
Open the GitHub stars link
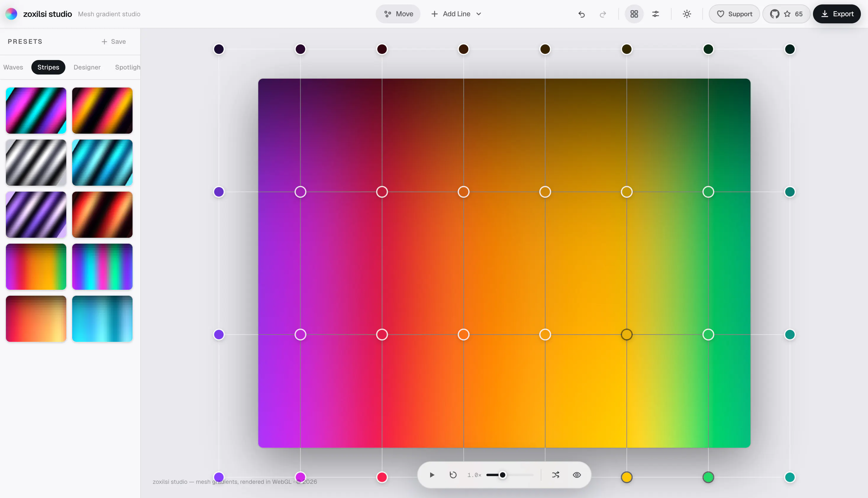tap(786, 14)
